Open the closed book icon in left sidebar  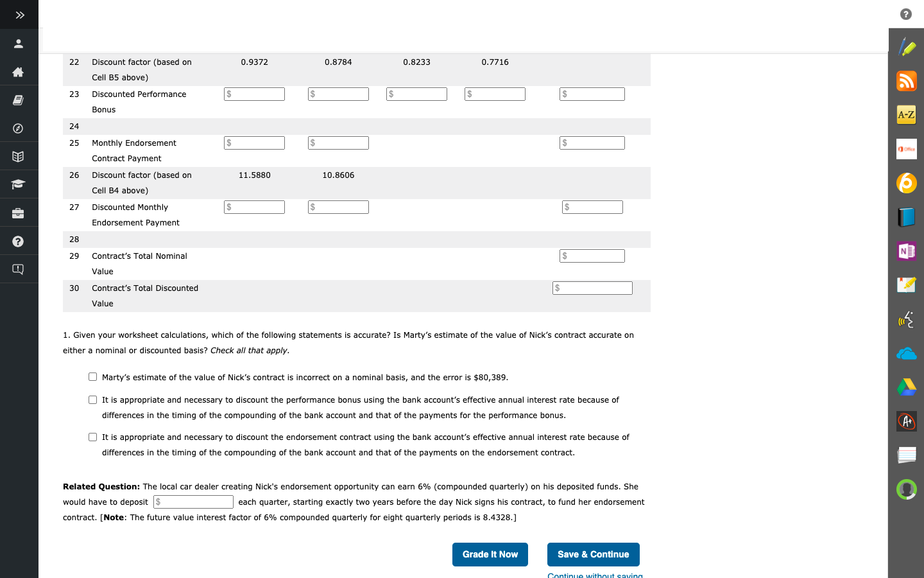(19, 100)
